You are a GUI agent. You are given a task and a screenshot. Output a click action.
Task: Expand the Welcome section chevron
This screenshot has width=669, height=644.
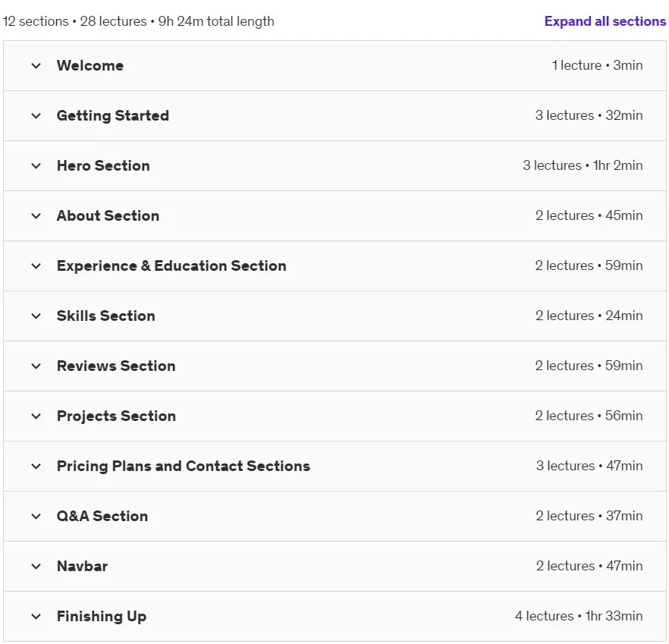pos(36,66)
